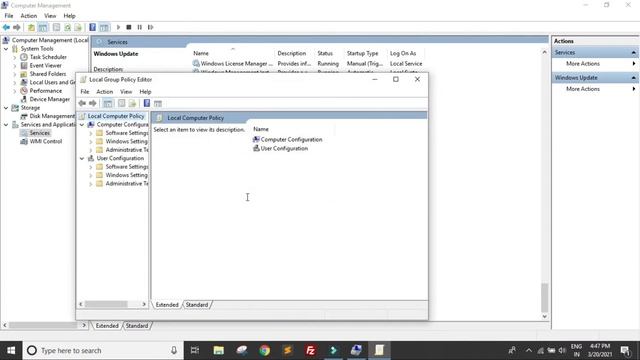Click More Actions under Windows Update in Actions pane
Screen dimensions: 640x360
(x=582, y=89)
